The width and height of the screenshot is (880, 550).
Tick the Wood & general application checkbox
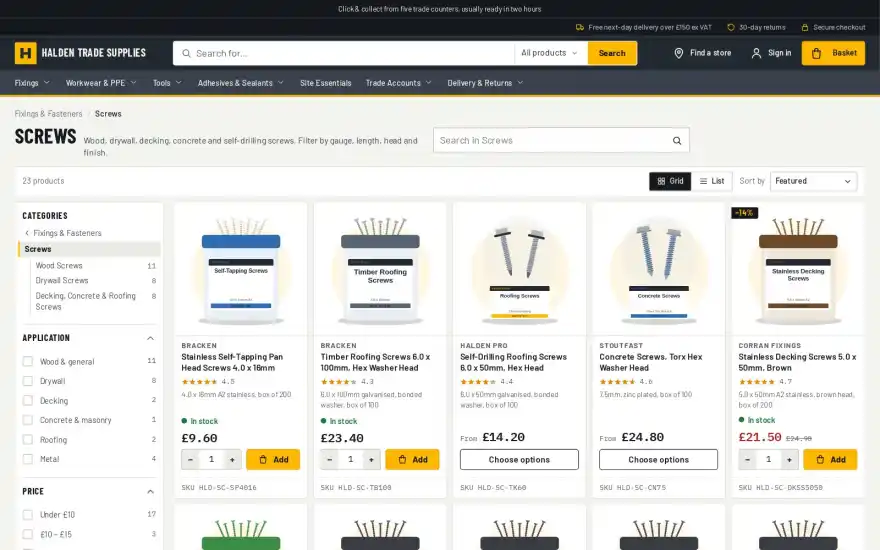[x=28, y=361]
